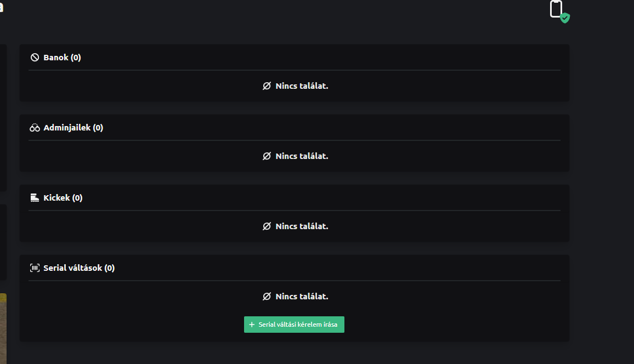Select the Adminjailek (0) section heading

coord(73,128)
